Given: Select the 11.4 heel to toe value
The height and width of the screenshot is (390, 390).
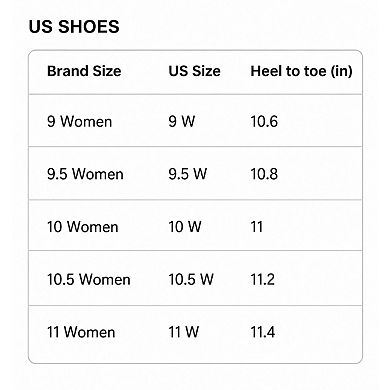Looking at the screenshot, I should 263,332.
